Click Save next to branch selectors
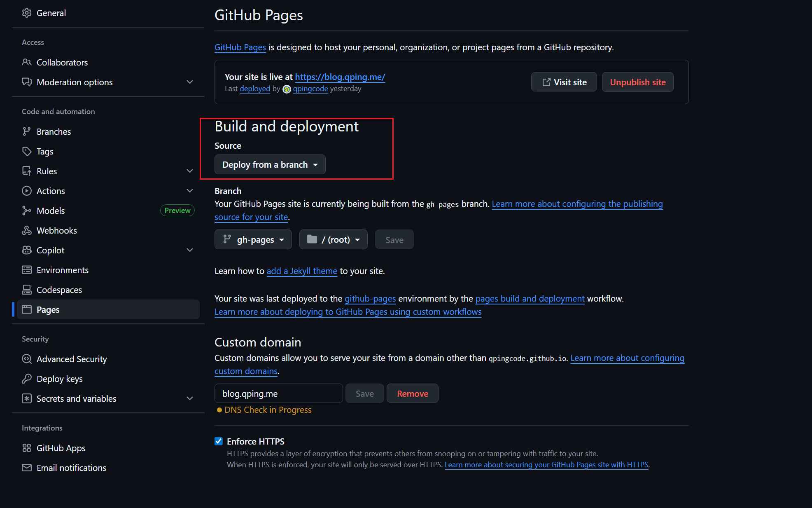 click(x=394, y=239)
